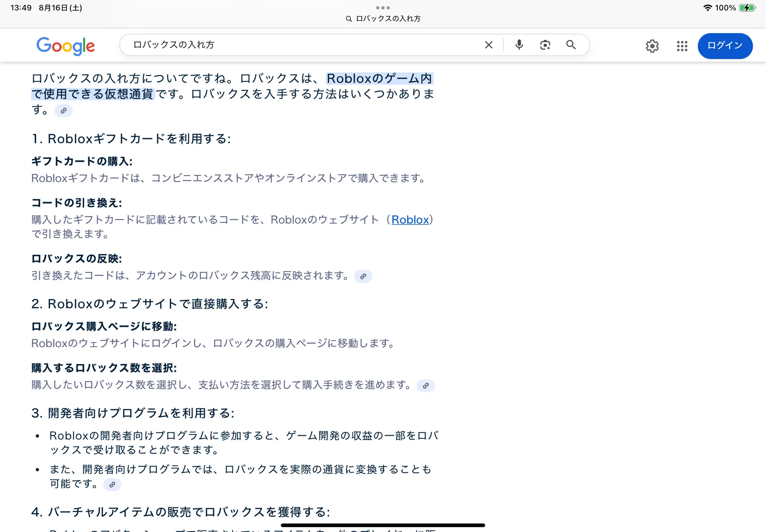Click highlighted text Robloxのゲーム内で使用できる仮想通貨
The image size is (766, 532).
tap(232, 86)
